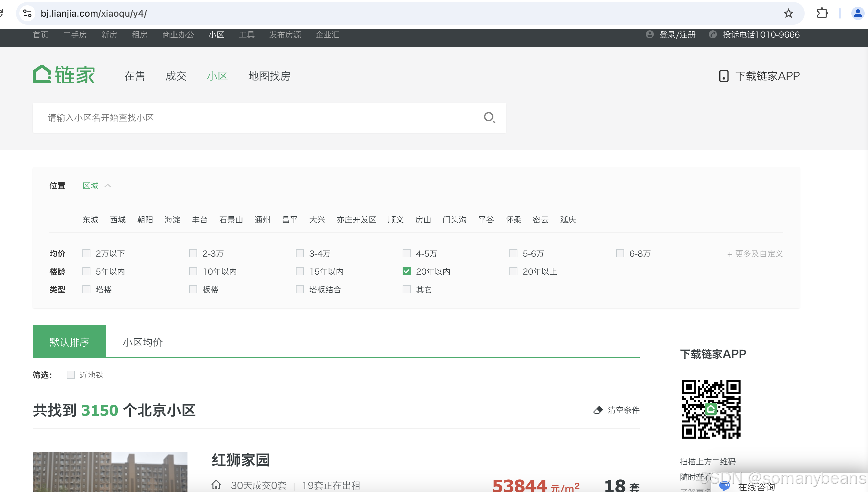
Task: Uncheck the 20年以内 building age checkbox
Action: [406, 271]
